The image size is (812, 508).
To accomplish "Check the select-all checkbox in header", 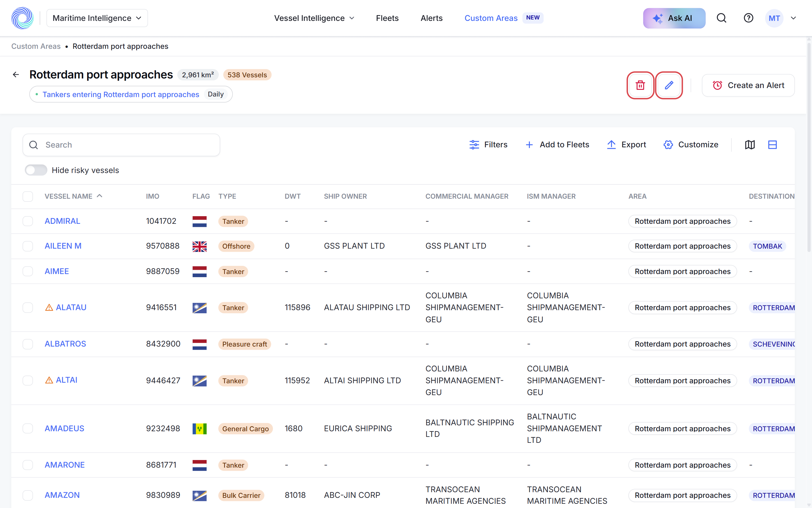I will click(28, 196).
